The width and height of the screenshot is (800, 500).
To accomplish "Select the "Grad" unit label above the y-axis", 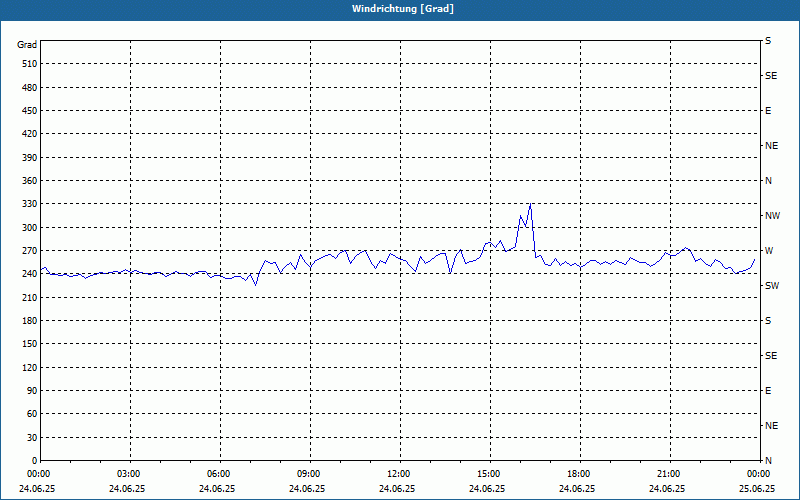I will pos(27,45).
